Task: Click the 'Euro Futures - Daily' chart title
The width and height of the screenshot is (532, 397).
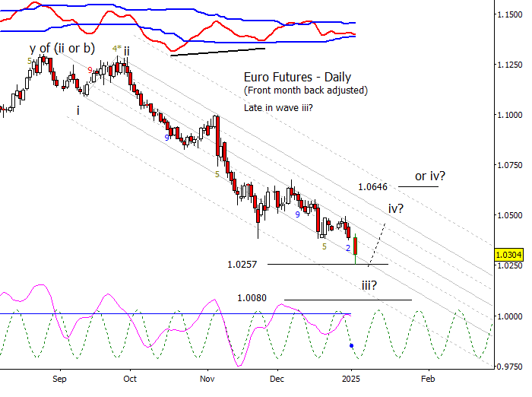Action: [297, 77]
